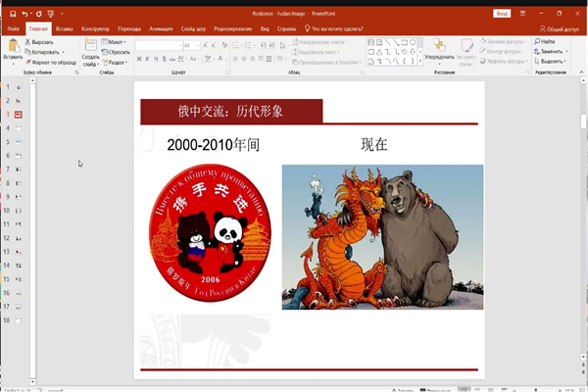The image size is (588, 392).
Task: Increase font size with large A icon
Action: (x=206, y=45)
